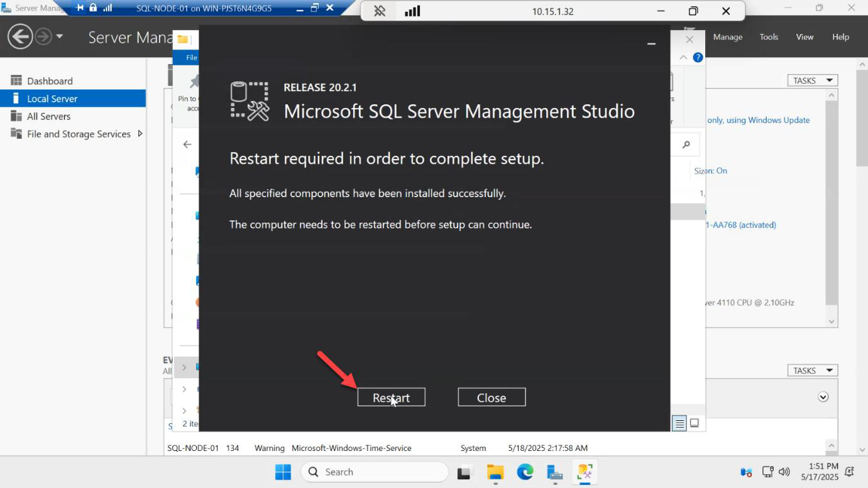Screen dimensions: 868x488
Task: Click the Close button in SSMS setup
Action: pyautogui.click(x=492, y=397)
